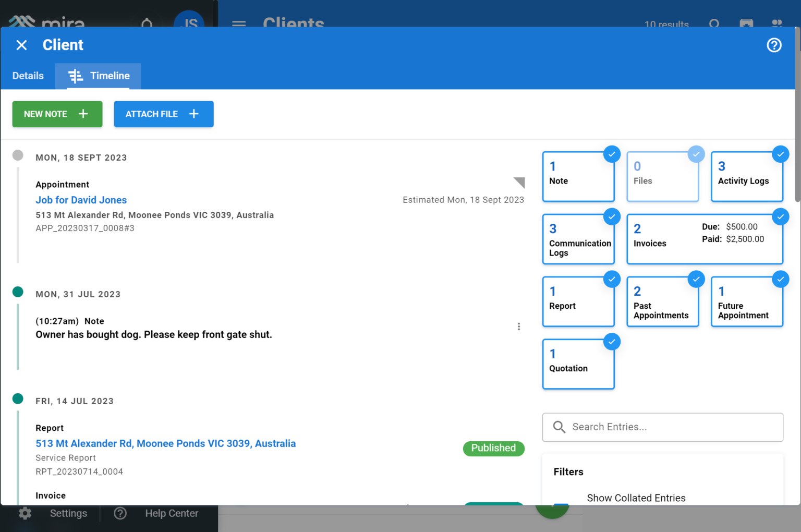Viewport: 801px width, 532px height.
Task: Click the inbox icon in the top bar
Action: pyautogui.click(x=746, y=24)
